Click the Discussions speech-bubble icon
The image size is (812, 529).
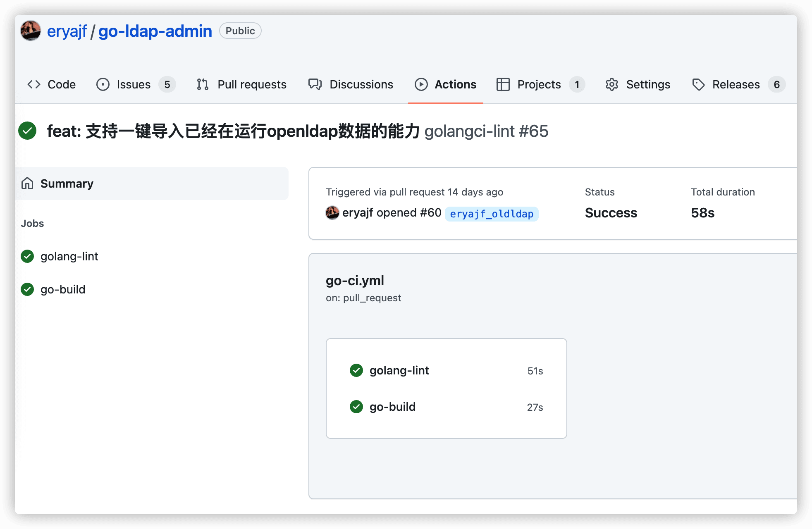point(315,84)
